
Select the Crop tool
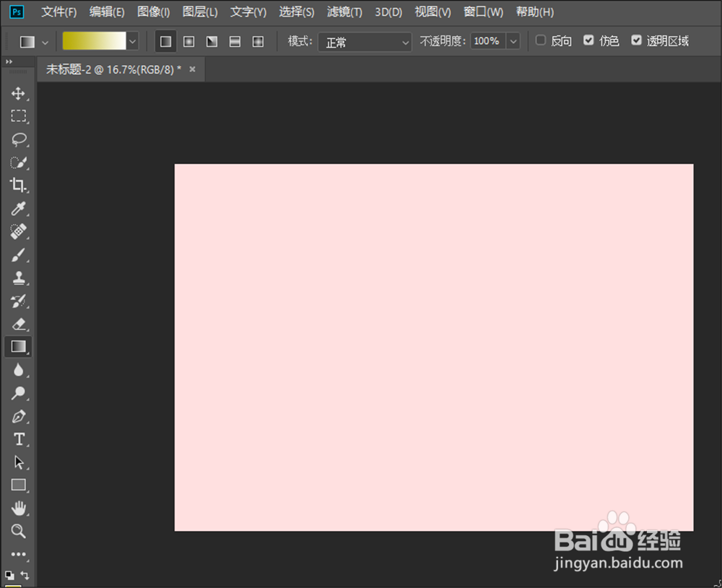coord(19,185)
